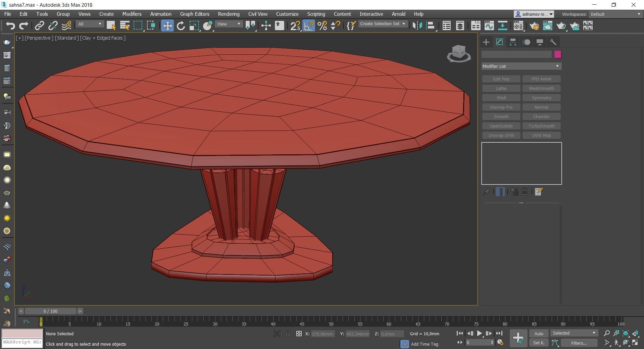Image resolution: width=644 pixels, height=349 pixels.
Task: Switch to Utilities wrench tab
Action: (x=553, y=42)
